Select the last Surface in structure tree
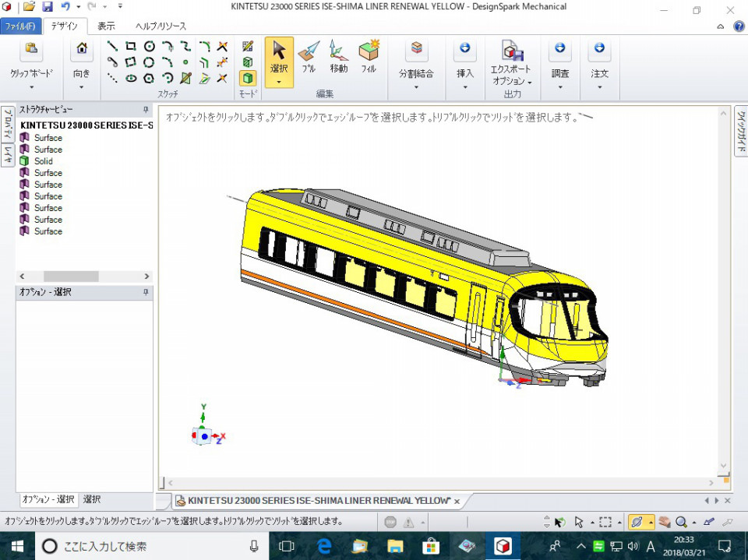The image size is (748, 560). tap(48, 231)
